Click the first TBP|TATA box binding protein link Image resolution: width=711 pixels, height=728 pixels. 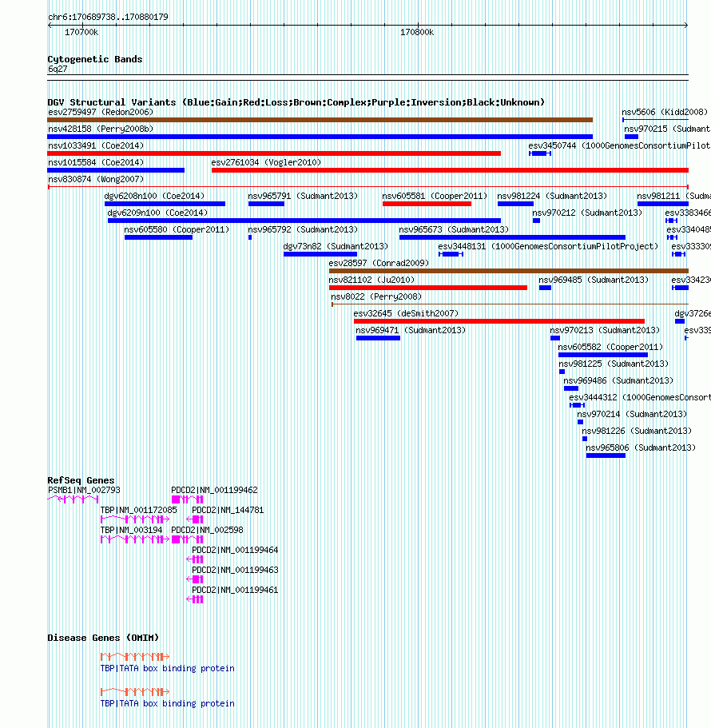pyautogui.click(x=167, y=668)
